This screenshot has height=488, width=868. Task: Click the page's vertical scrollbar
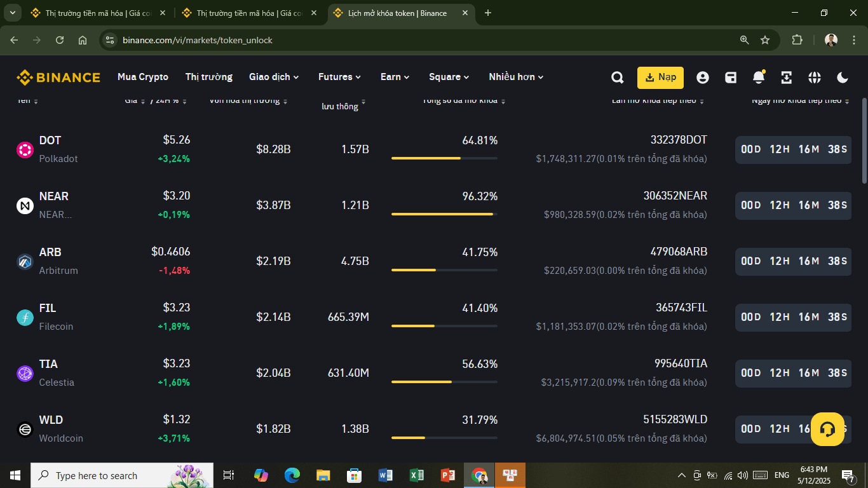[x=864, y=140]
